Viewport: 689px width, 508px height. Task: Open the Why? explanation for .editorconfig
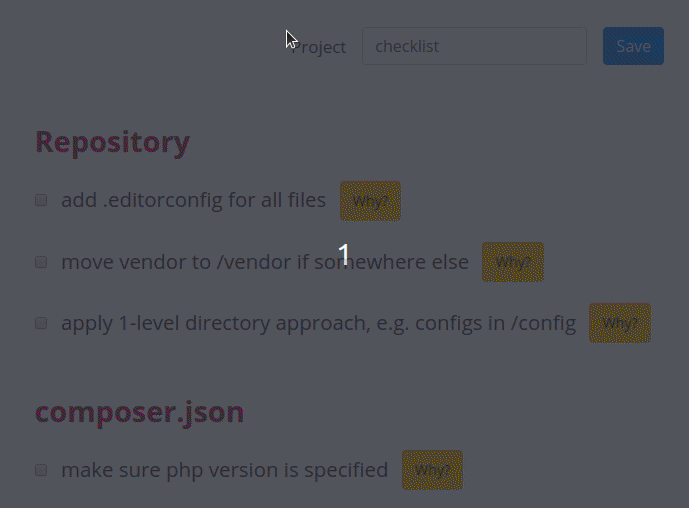[x=370, y=201]
